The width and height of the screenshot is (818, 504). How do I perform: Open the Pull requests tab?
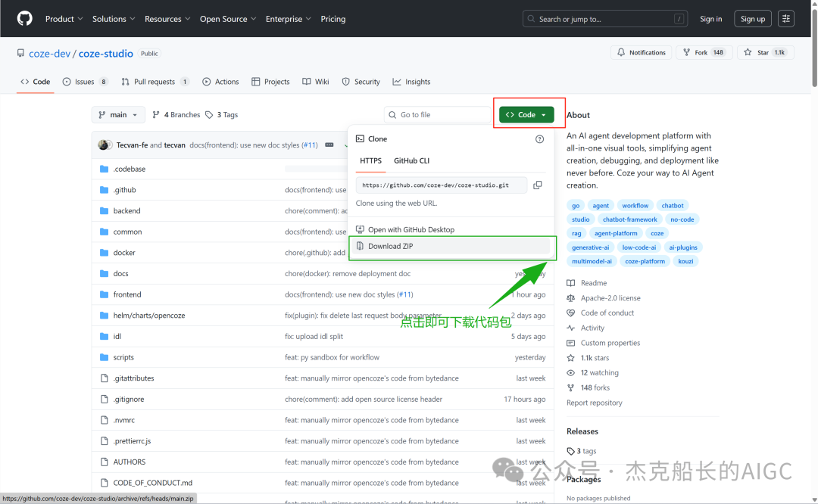tap(155, 82)
